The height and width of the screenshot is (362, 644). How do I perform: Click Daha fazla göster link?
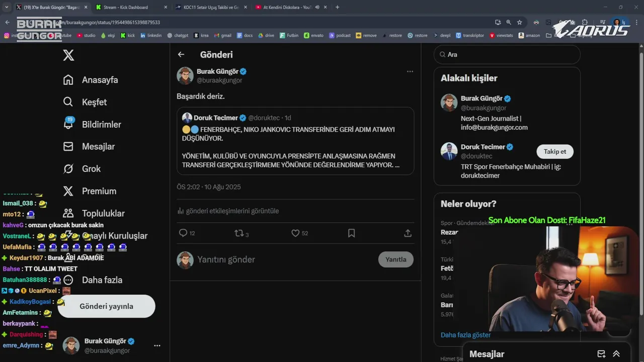465,335
